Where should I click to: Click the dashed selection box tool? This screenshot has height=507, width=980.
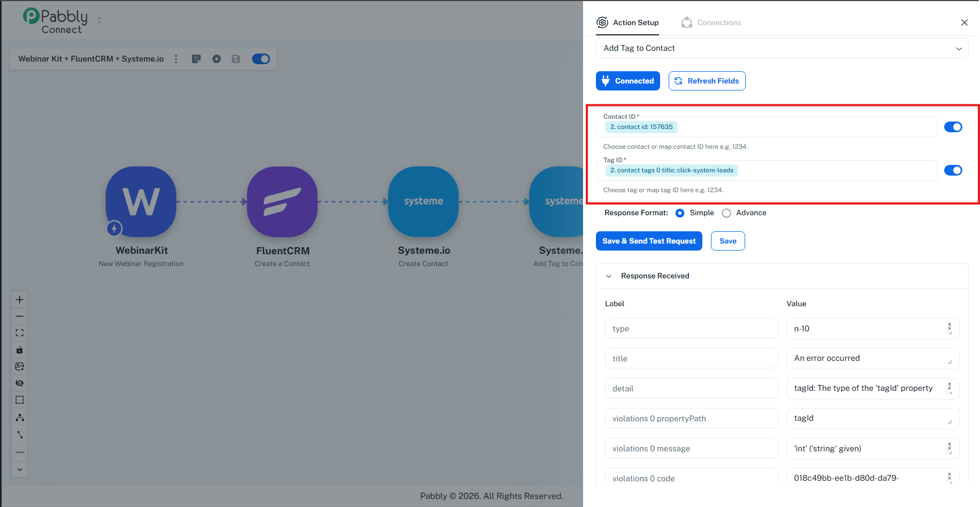[20, 400]
